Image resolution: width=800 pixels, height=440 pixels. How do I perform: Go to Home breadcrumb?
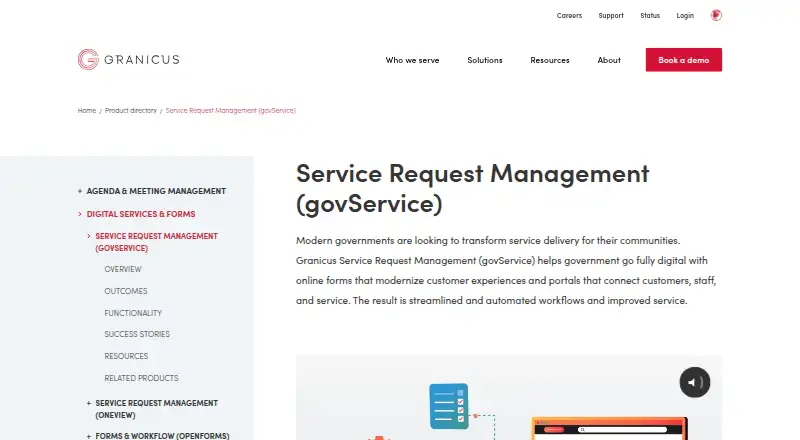point(87,110)
